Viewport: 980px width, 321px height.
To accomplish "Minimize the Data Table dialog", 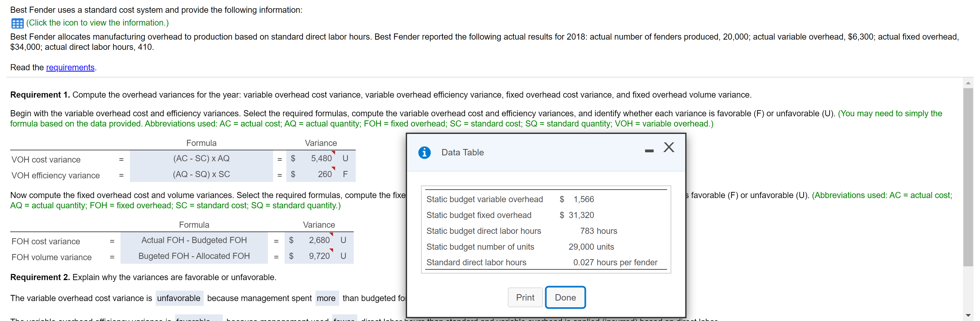I will click(x=649, y=151).
